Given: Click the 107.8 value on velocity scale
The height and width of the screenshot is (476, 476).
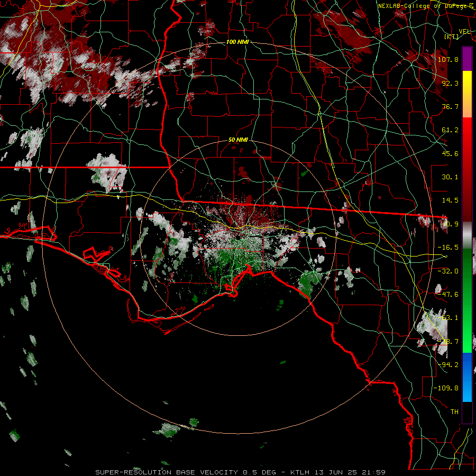Looking at the screenshot, I should pyautogui.click(x=448, y=59).
